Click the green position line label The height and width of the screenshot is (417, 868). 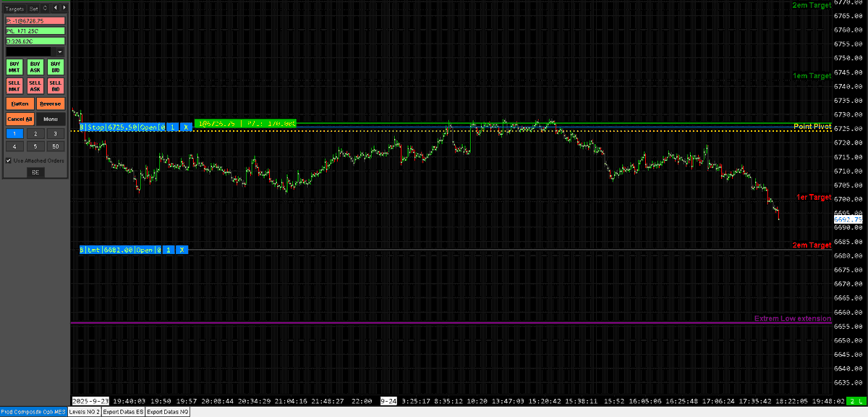pos(246,124)
